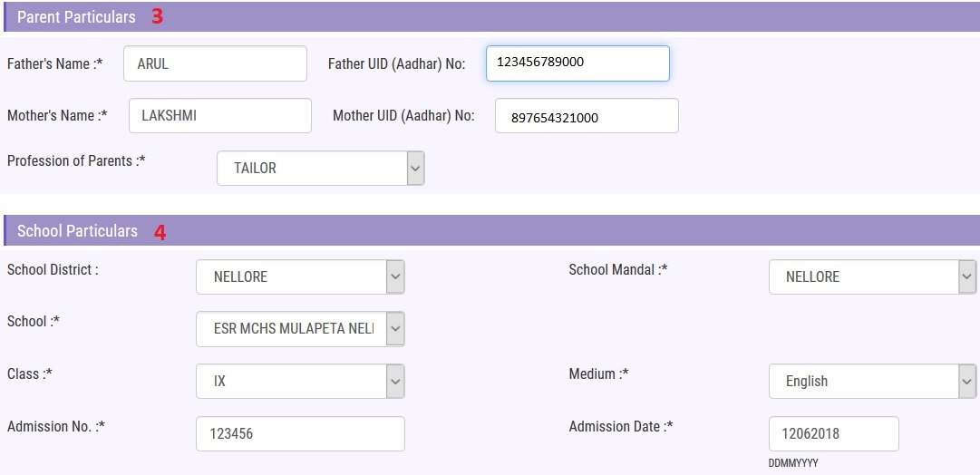
Task: Open the Profession of Parents dropdown
Action: pyautogui.click(x=320, y=168)
